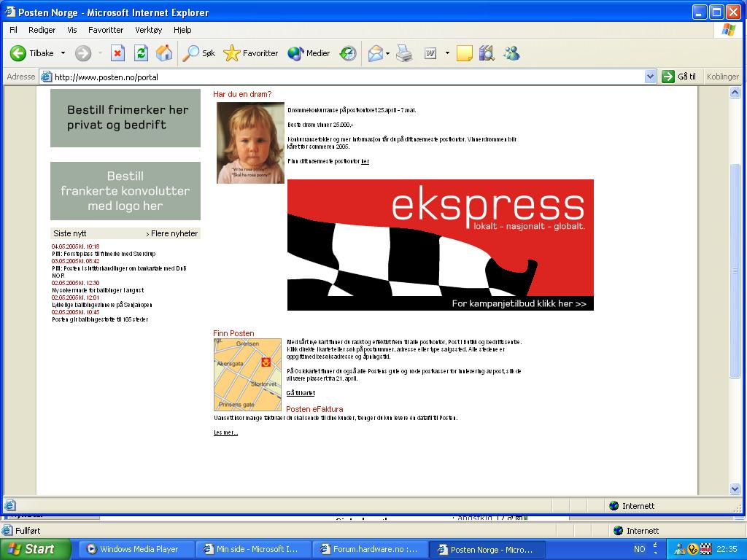
Task: Click the ekspress campaign banner
Action: coord(441,245)
